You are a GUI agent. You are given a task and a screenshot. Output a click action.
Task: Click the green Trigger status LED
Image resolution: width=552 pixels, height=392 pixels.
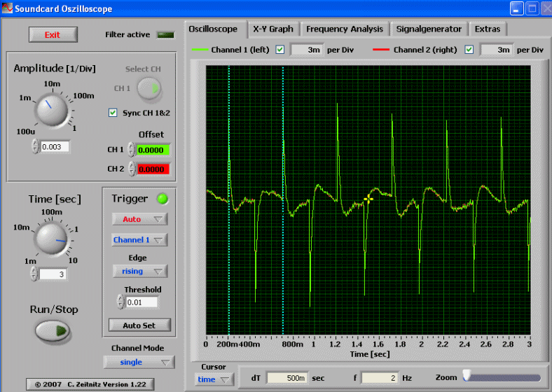click(x=163, y=199)
